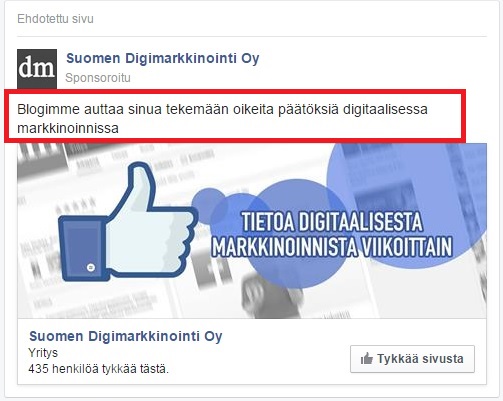Click the small blue circle left of banner text
503x401 pixels.
pyautogui.click(x=208, y=204)
